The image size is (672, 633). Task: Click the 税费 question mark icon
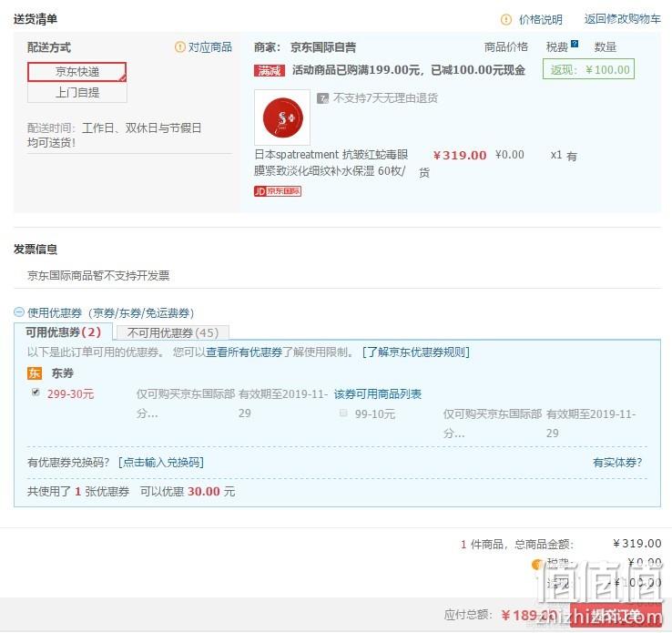tap(575, 44)
